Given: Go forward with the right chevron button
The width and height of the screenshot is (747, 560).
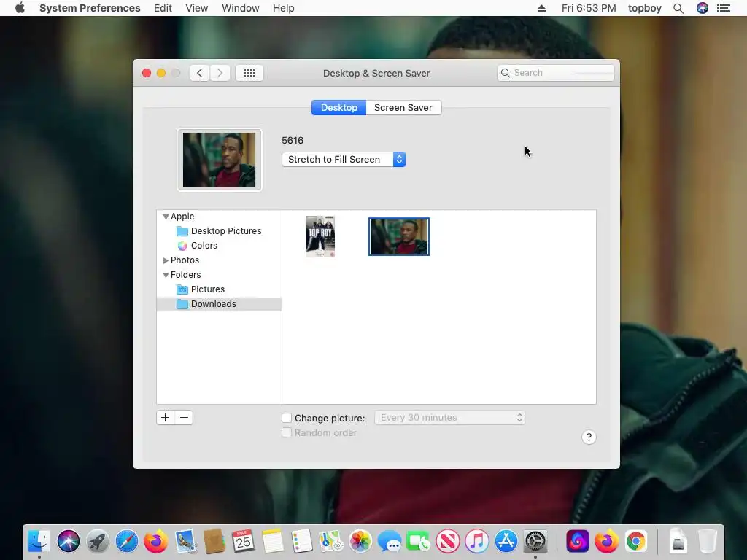Looking at the screenshot, I should point(220,73).
